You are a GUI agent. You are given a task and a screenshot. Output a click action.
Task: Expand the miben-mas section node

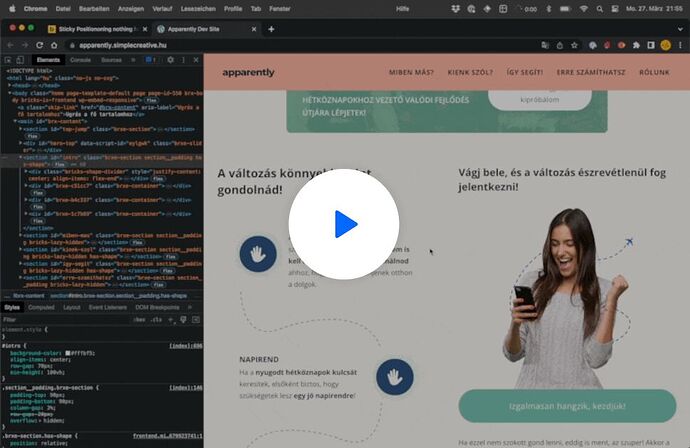pos(20,235)
